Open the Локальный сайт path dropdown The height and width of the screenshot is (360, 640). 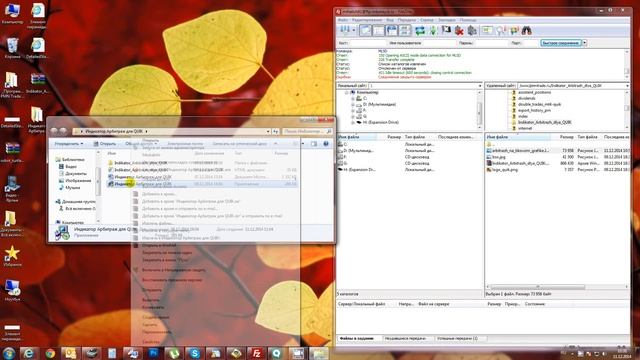pos(480,86)
